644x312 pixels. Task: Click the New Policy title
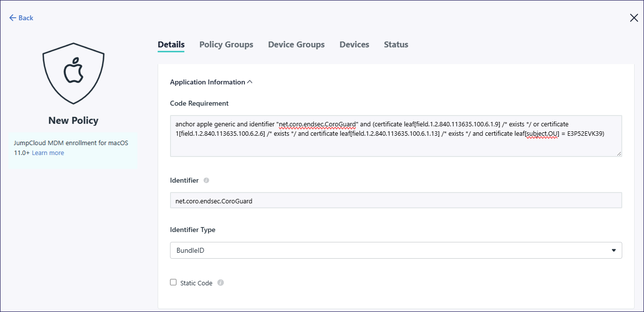pyautogui.click(x=73, y=120)
